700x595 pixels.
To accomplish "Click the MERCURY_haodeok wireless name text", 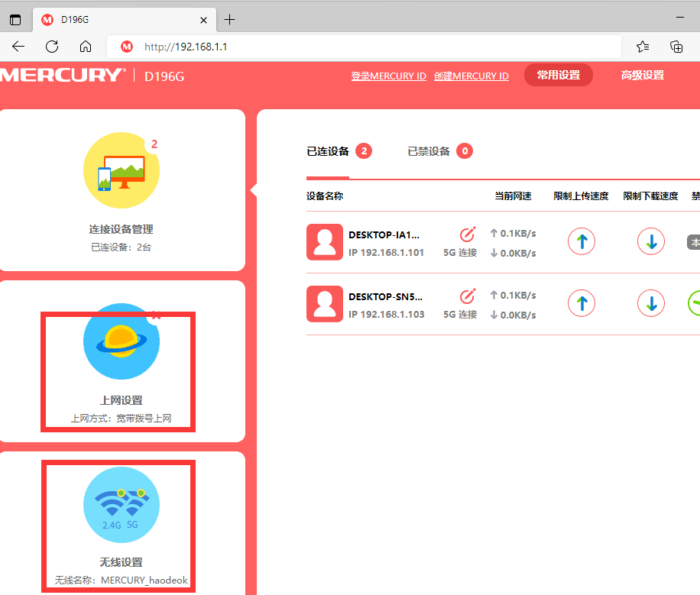I will 144,580.
